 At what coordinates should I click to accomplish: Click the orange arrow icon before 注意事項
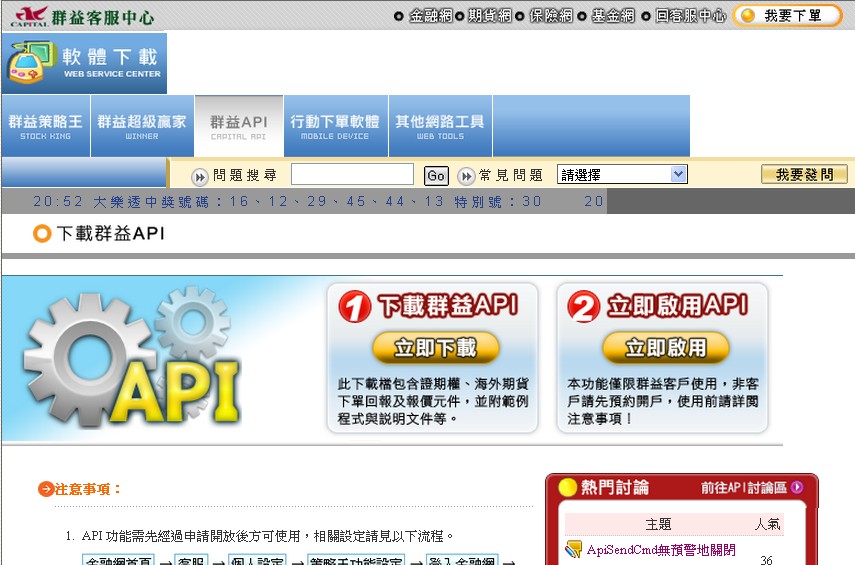(46, 489)
